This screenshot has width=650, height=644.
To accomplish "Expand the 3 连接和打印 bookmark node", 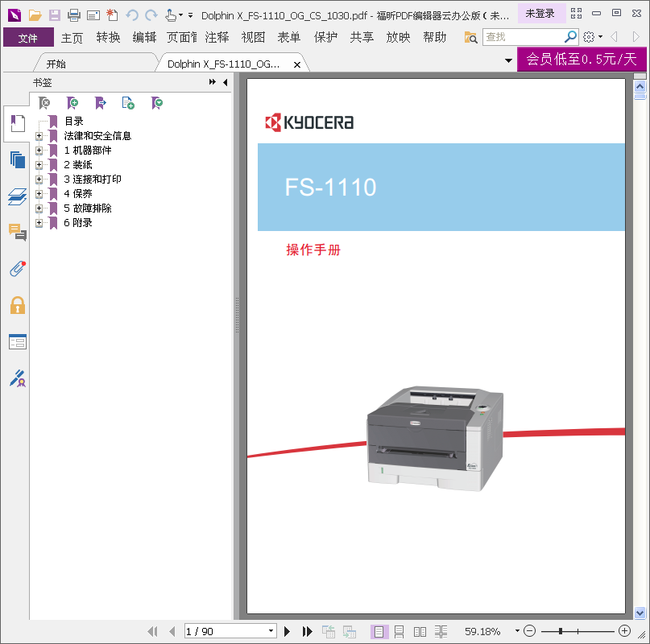I will point(39,180).
